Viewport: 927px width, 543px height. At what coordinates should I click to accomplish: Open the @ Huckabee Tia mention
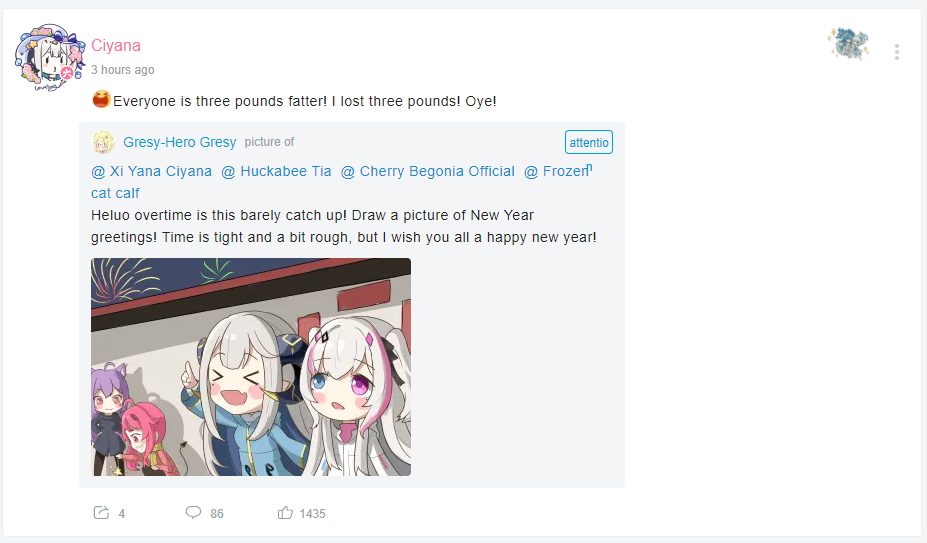pos(276,171)
